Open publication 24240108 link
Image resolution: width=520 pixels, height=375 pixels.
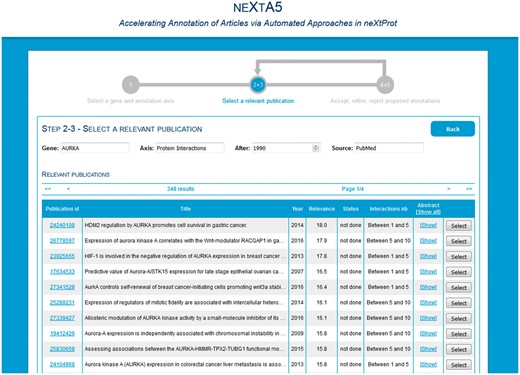[62, 225]
